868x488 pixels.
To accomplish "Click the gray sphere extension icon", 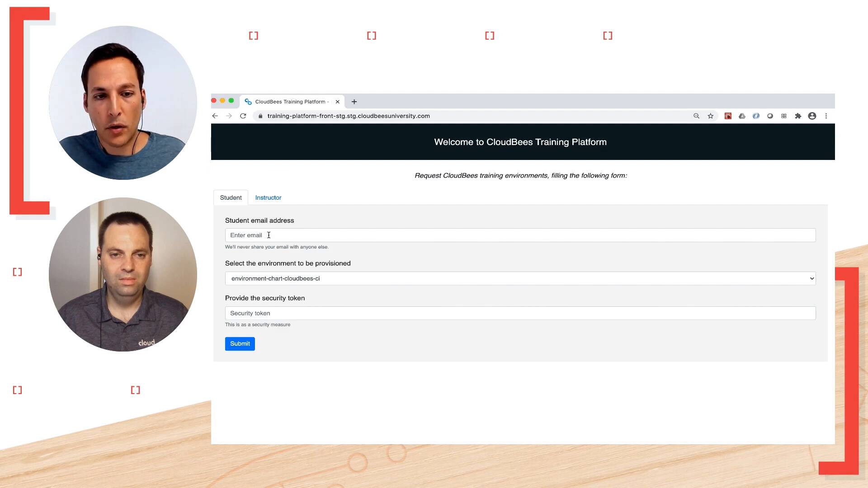I will (x=770, y=116).
